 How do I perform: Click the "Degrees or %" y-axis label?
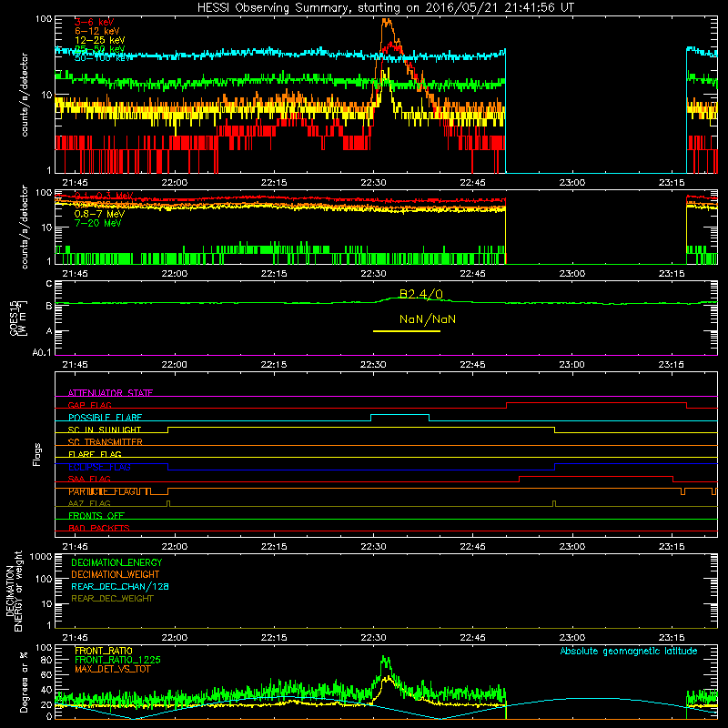pos(24,682)
